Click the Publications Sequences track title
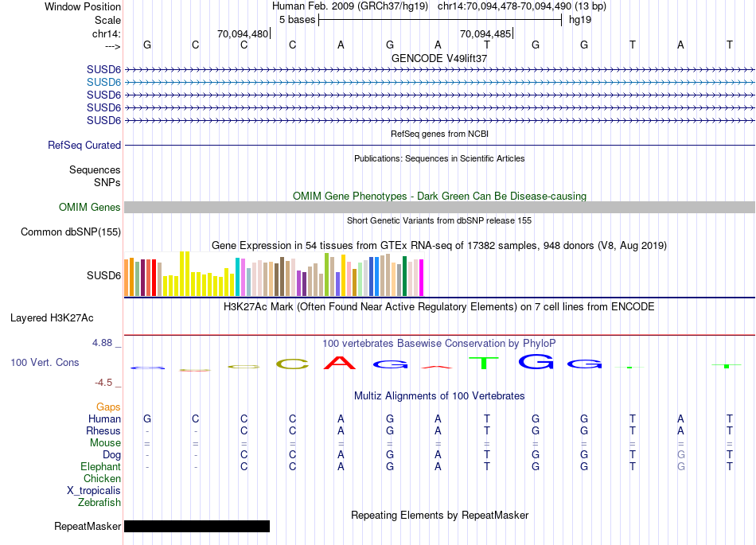 pyautogui.click(x=439, y=158)
